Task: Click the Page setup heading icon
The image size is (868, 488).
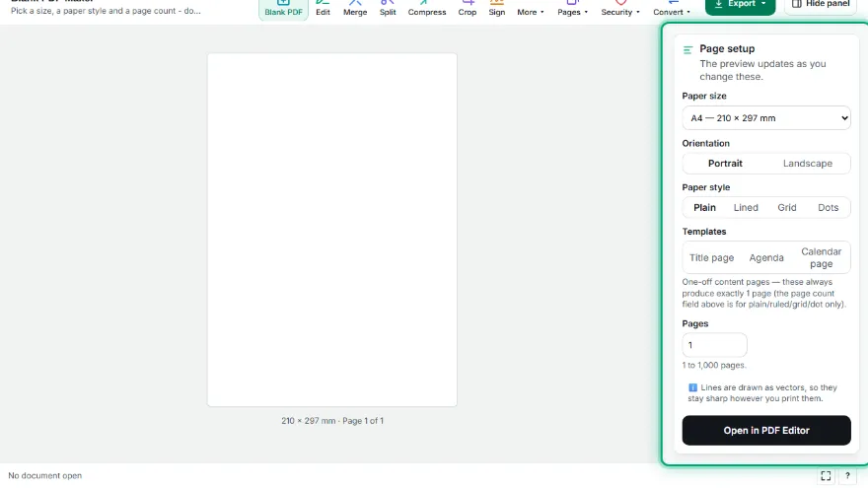Action: pos(688,50)
